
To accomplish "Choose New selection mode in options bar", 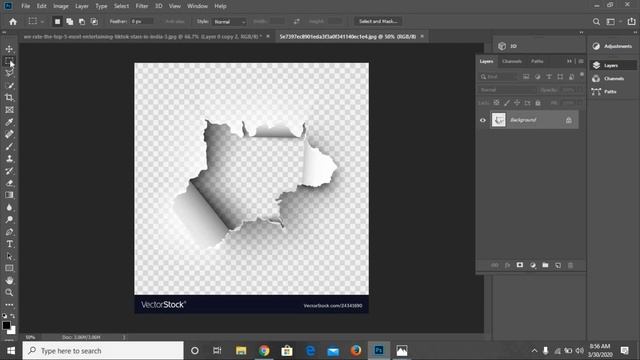I will (x=57, y=22).
